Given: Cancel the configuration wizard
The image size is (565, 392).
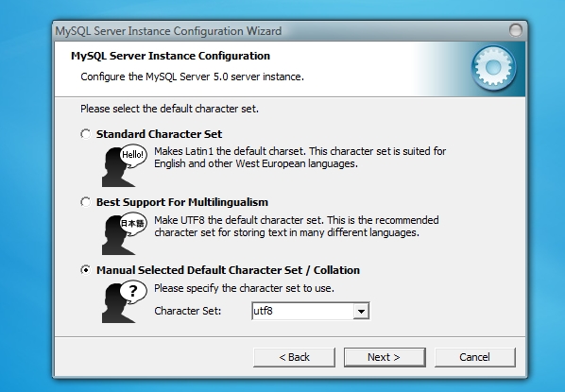Looking at the screenshot, I should (475, 357).
